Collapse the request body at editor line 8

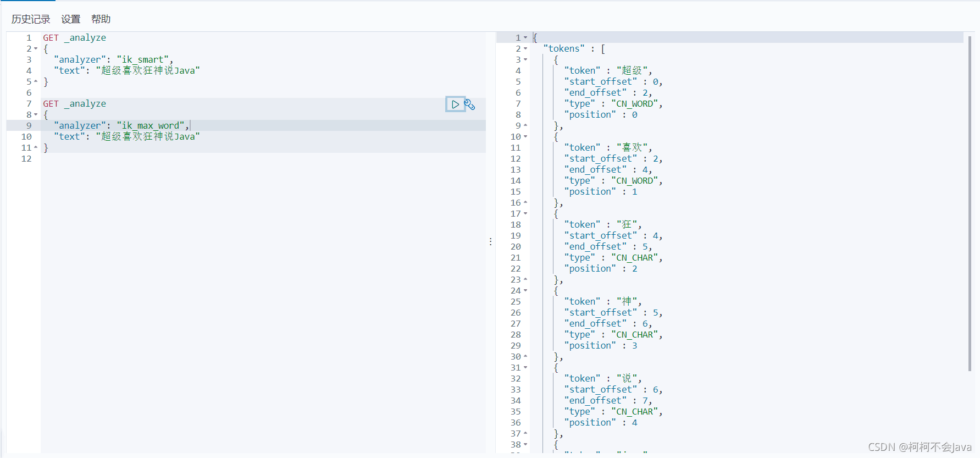[36, 115]
